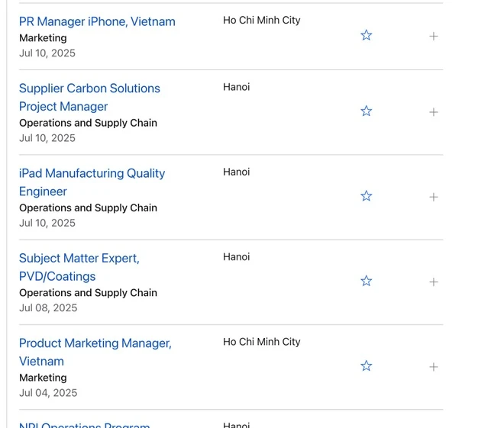Expand the Supplier Carbon Solutions Project Manager row

(x=433, y=112)
